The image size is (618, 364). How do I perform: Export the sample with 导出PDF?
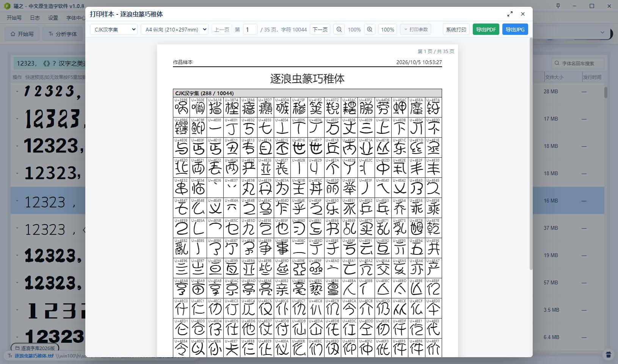(x=486, y=29)
